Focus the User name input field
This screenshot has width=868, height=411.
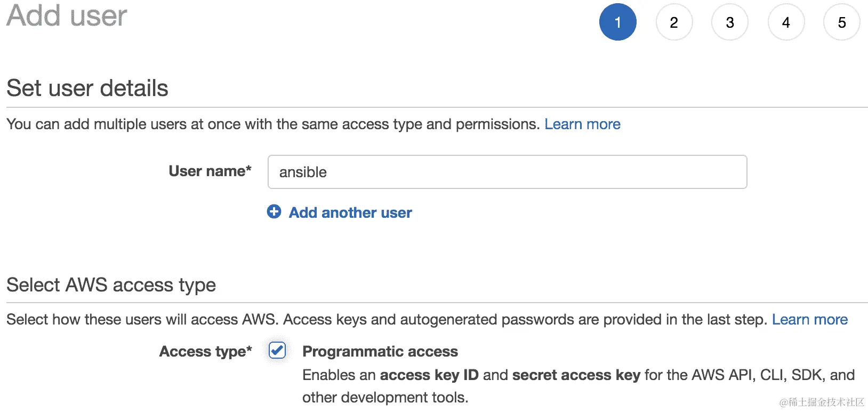(507, 172)
